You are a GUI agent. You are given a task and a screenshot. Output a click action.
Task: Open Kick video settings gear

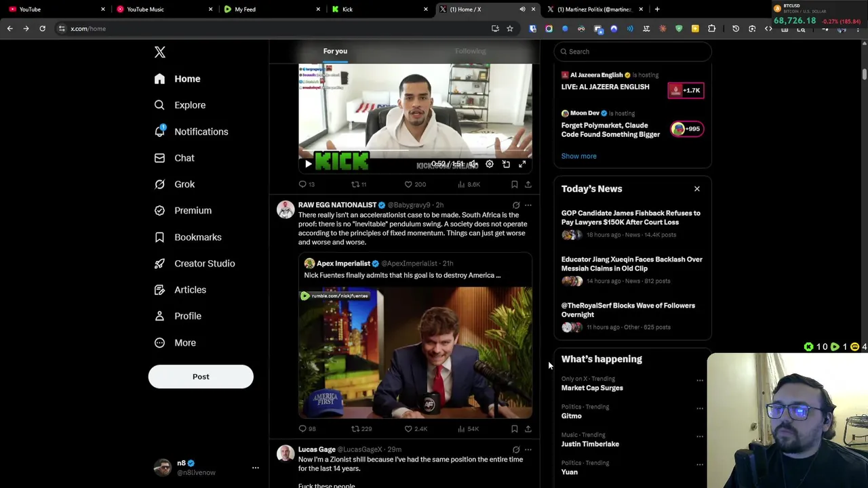click(490, 164)
